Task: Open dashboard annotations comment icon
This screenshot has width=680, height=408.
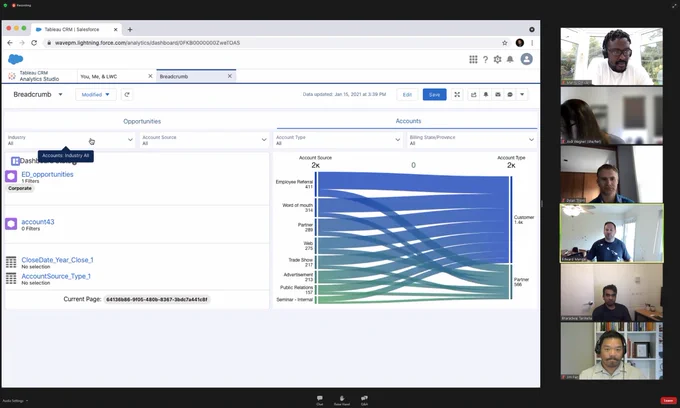Action: click(510, 95)
